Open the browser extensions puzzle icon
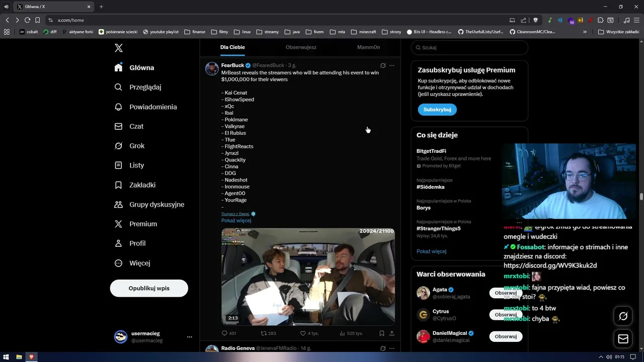This screenshot has width=644, height=362. [600, 20]
